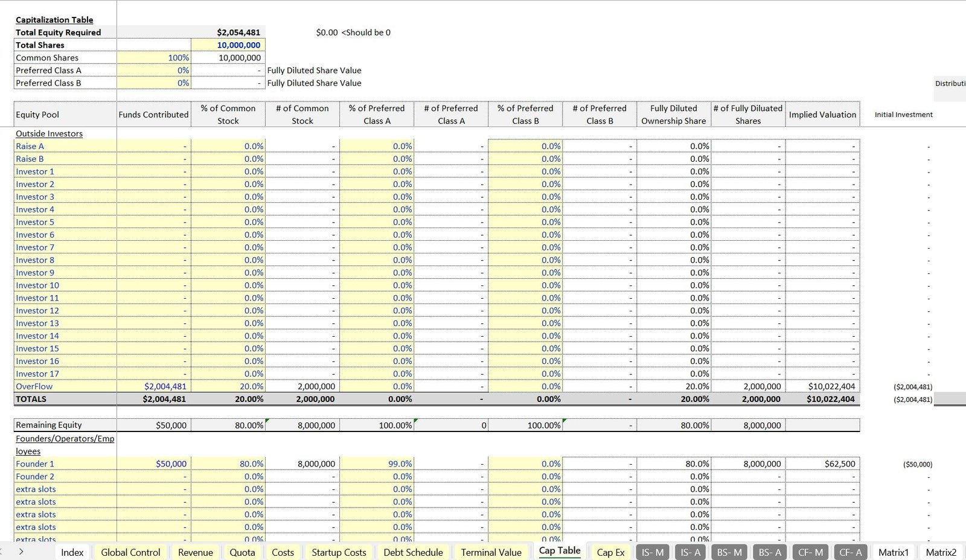Switch to the Global Control sheet tab
Image resolution: width=966 pixels, height=560 pixels.
pyautogui.click(x=130, y=552)
